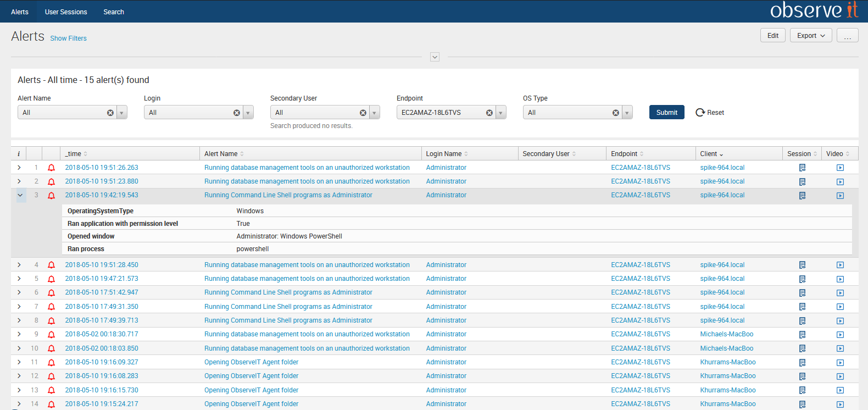Open session icon for alert row 6
The image size is (868, 410).
tap(802, 293)
